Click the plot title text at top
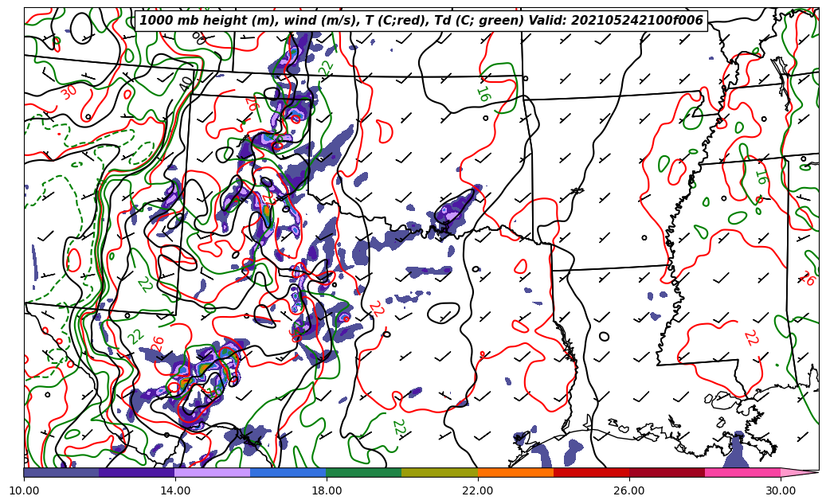Image resolution: width=826 pixels, height=504 pixels. tap(421, 21)
